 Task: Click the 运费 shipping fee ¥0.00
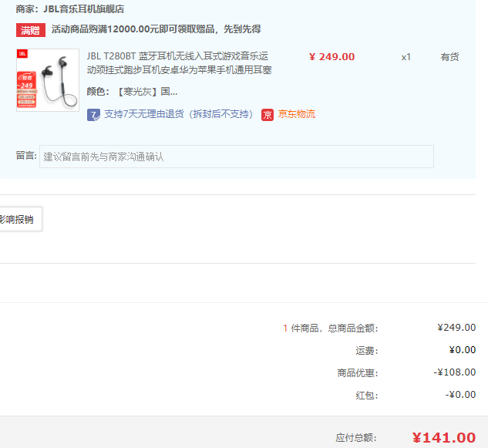(x=462, y=350)
